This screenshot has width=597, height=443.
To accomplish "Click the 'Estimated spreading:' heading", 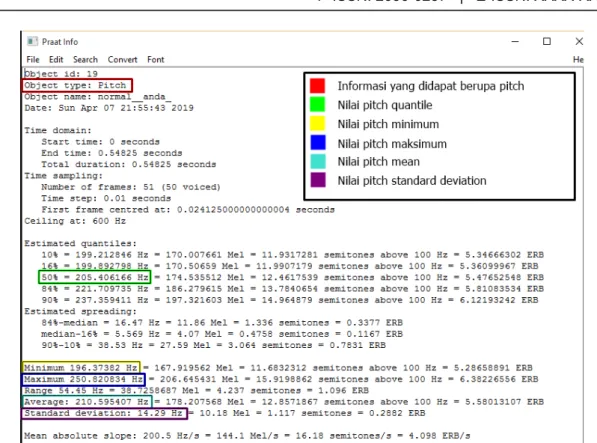I will tap(81, 311).
